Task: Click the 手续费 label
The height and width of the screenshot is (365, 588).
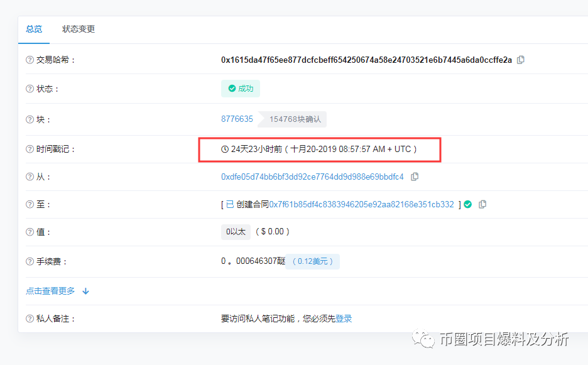Action: tap(52, 261)
